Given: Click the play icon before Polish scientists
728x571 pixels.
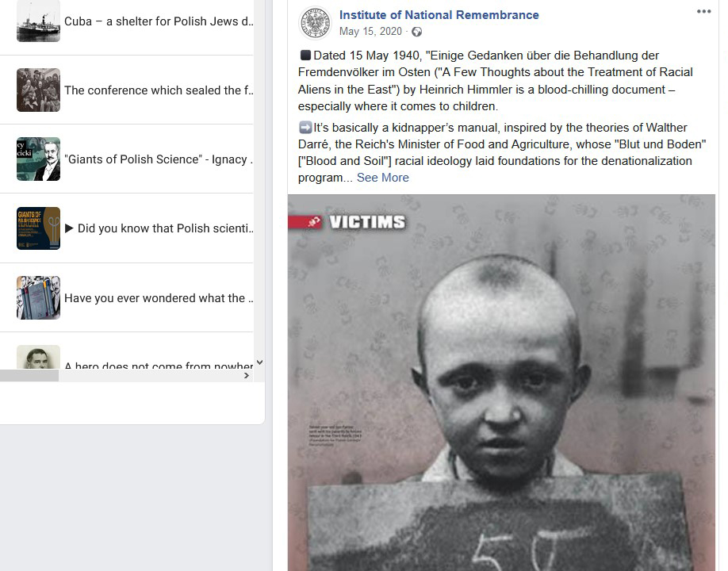Looking at the screenshot, I should click(69, 228).
